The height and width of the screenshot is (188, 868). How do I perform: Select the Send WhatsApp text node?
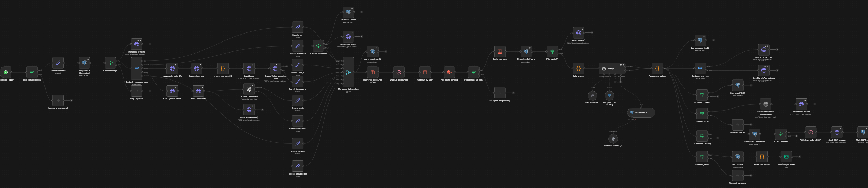click(x=764, y=50)
